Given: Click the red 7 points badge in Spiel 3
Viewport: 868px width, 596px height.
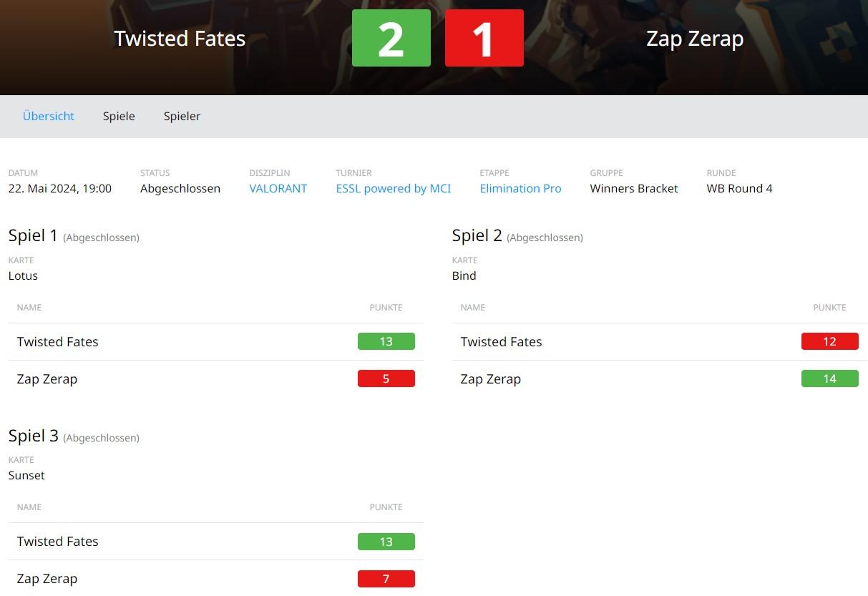Looking at the screenshot, I should pyautogui.click(x=386, y=578).
